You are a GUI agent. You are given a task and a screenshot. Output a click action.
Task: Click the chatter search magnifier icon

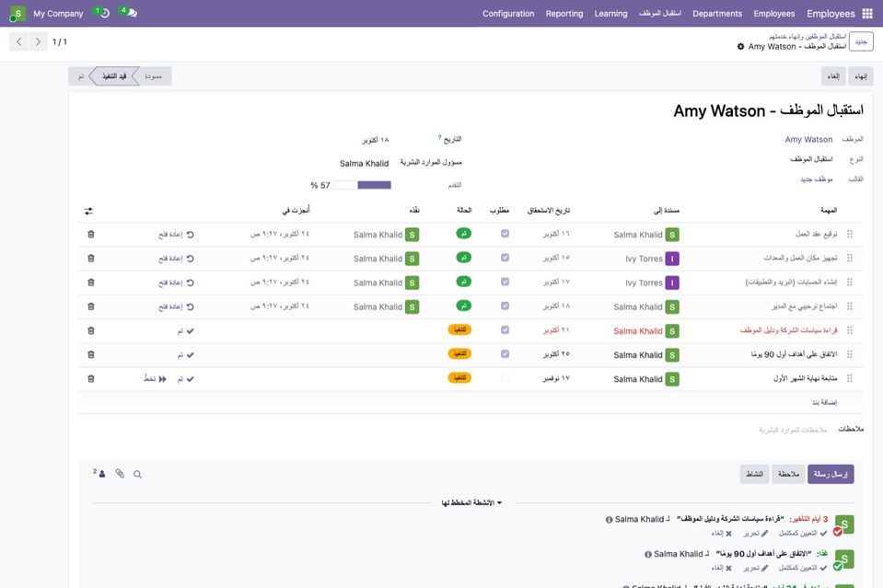[137, 474]
